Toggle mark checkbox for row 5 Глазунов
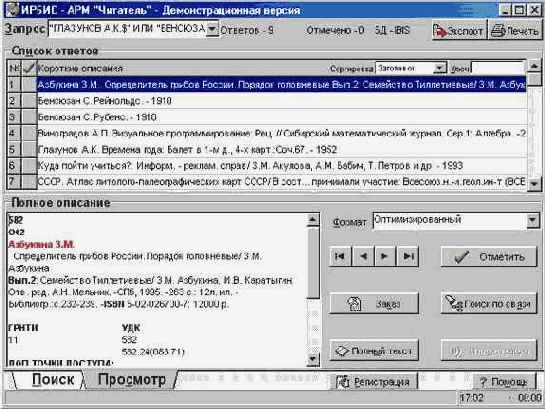Screen dimensions: 545x409 click(x=29, y=150)
